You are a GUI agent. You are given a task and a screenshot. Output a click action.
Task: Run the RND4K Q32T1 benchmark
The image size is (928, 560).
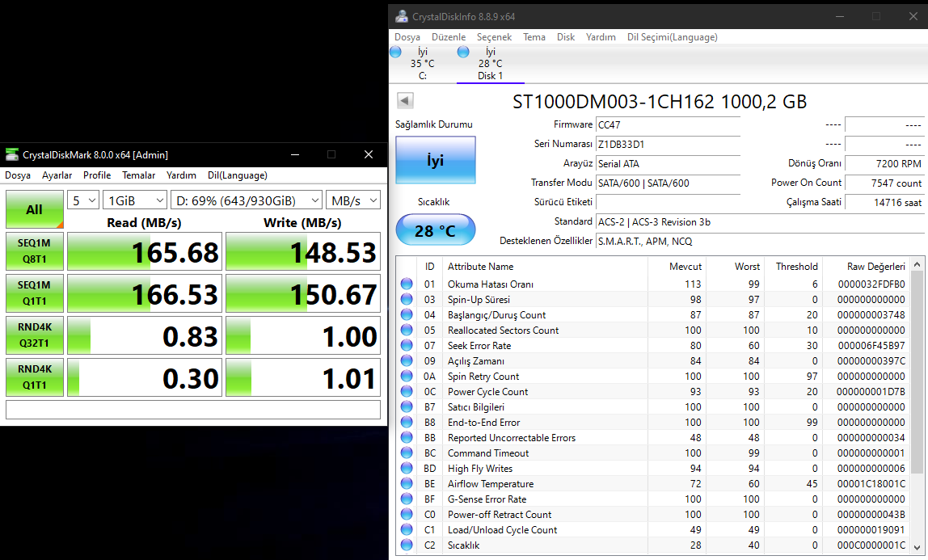tap(34, 336)
